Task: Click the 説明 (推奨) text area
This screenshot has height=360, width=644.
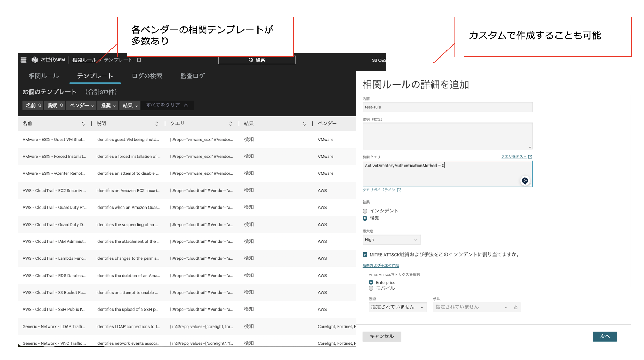Action: (x=448, y=136)
